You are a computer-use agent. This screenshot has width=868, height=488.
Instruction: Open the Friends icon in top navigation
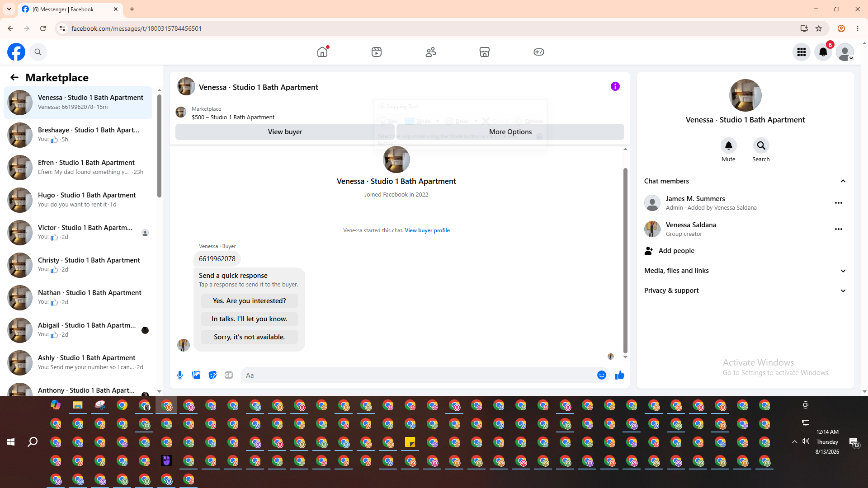[431, 52]
